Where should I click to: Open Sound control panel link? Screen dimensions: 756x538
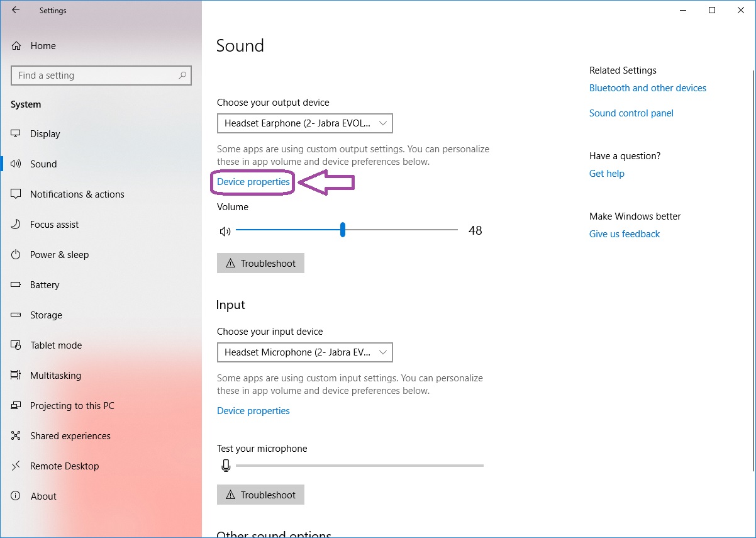pos(631,113)
